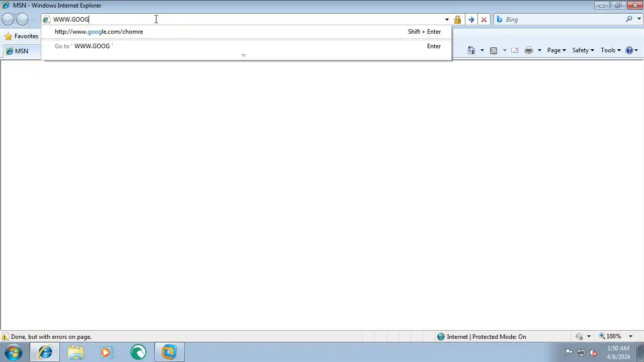This screenshot has height=362, width=644.
Task: Open the Tools menu
Action: [611, 50]
